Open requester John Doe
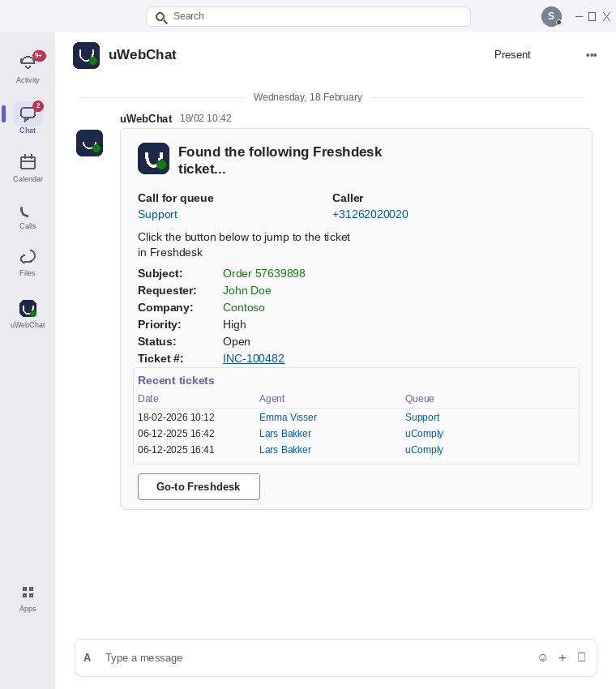The image size is (616, 689). (x=247, y=290)
